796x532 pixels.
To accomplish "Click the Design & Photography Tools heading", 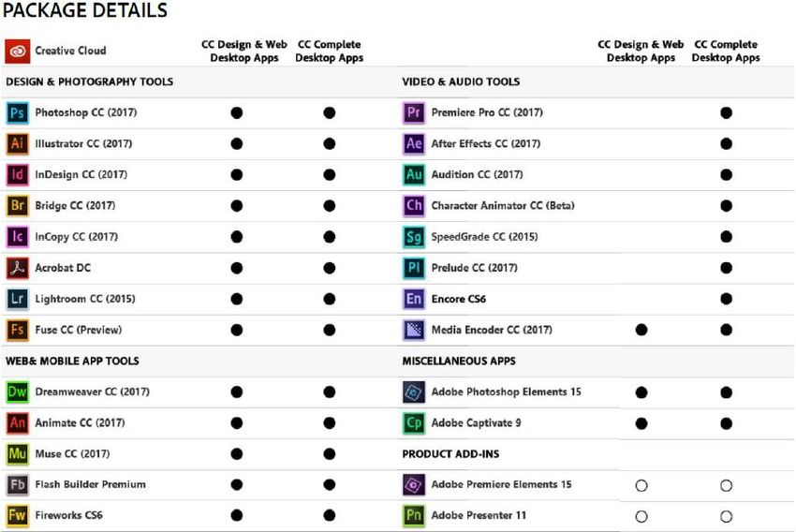I will 89,81.
